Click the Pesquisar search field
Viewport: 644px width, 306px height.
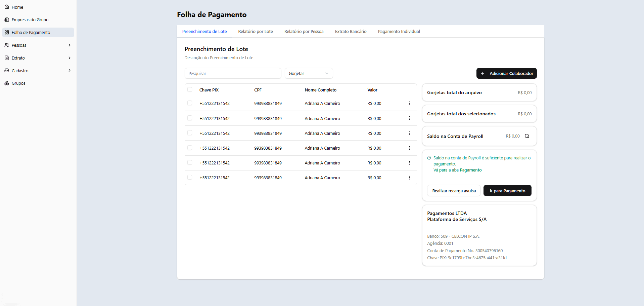tap(233, 74)
